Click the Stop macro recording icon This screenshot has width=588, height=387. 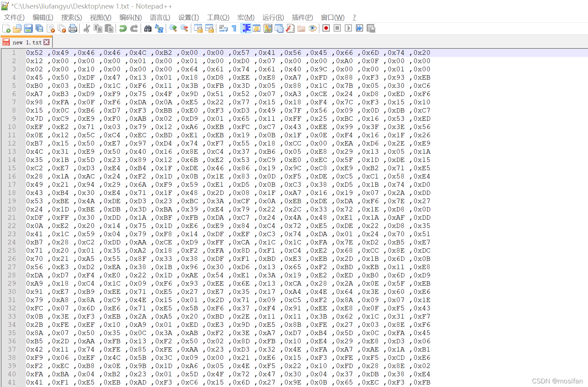click(x=337, y=28)
